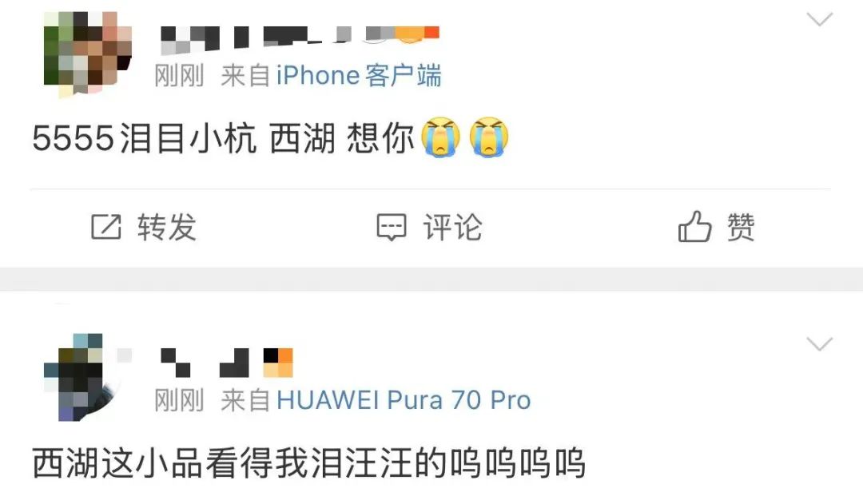Tap the second post's pixelated avatar
Viewport: 863px width, 504px height.
click(x=88, y=378)
